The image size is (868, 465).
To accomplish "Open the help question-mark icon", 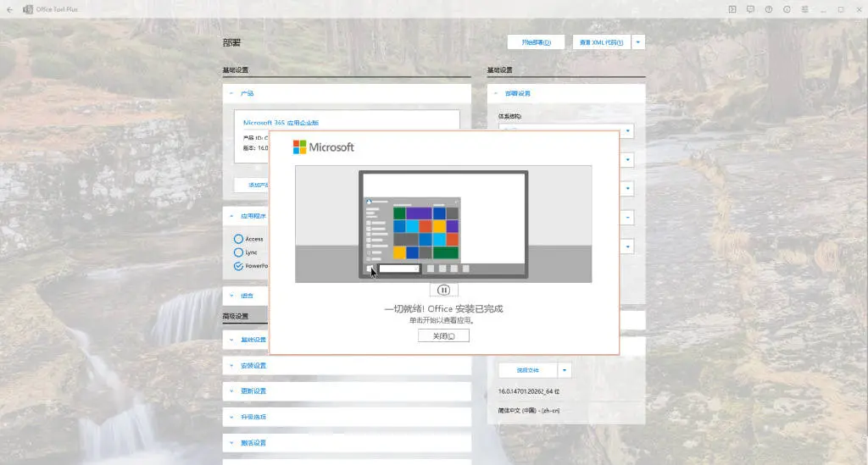I will [x=768, y=9].
